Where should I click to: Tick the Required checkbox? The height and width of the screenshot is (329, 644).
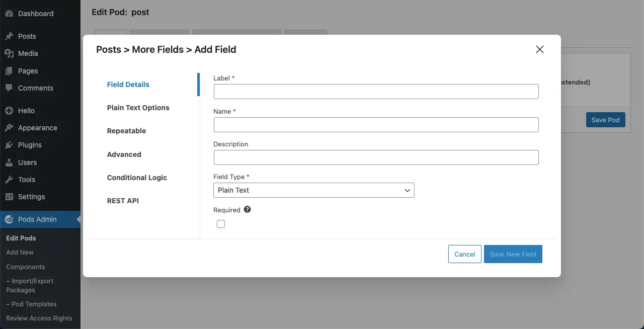pyautogui.click(x=221, y=224)
